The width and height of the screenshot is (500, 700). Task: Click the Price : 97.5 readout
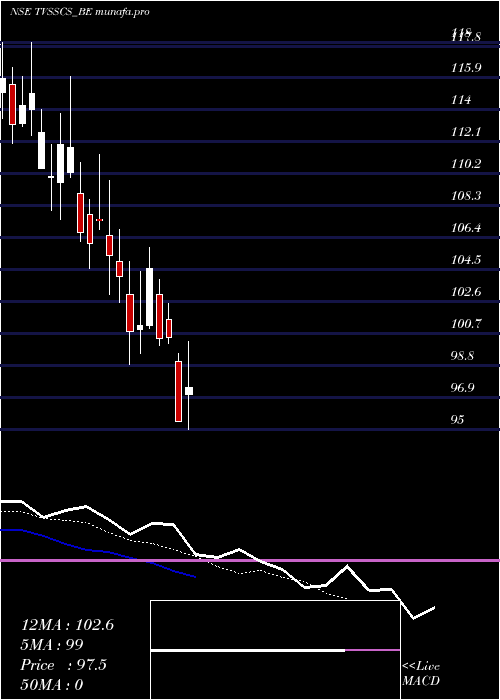click(x=63, y=665)
